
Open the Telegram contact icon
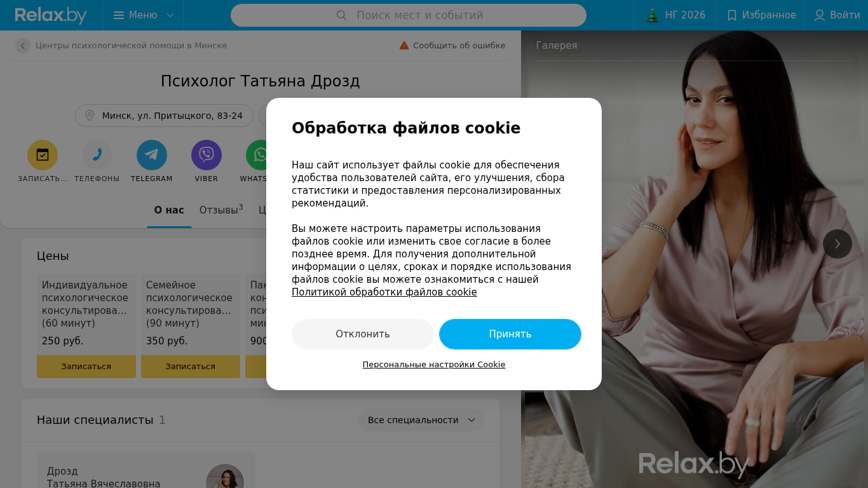click(x=152, y=155)
